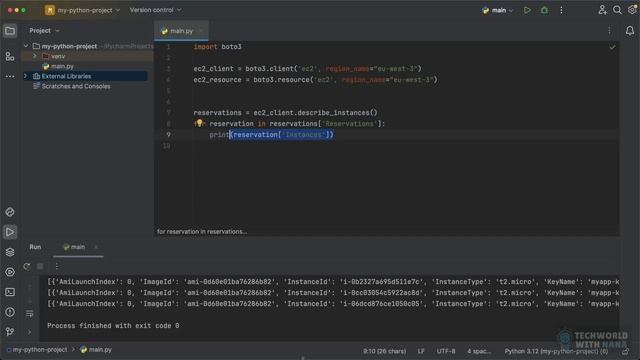Click the describe_instances() line
640x360 pixels.
pos(285,113)
